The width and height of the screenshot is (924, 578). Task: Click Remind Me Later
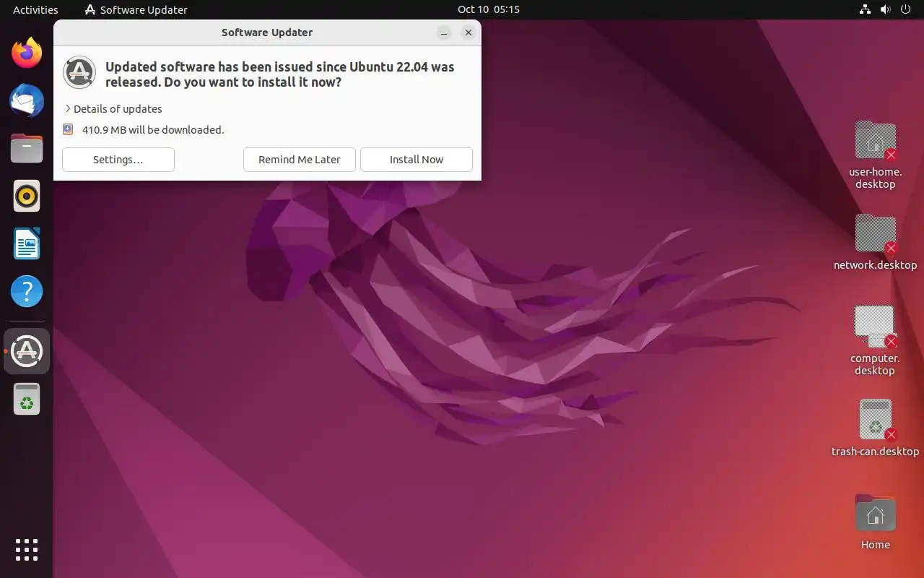coord(300,160)
